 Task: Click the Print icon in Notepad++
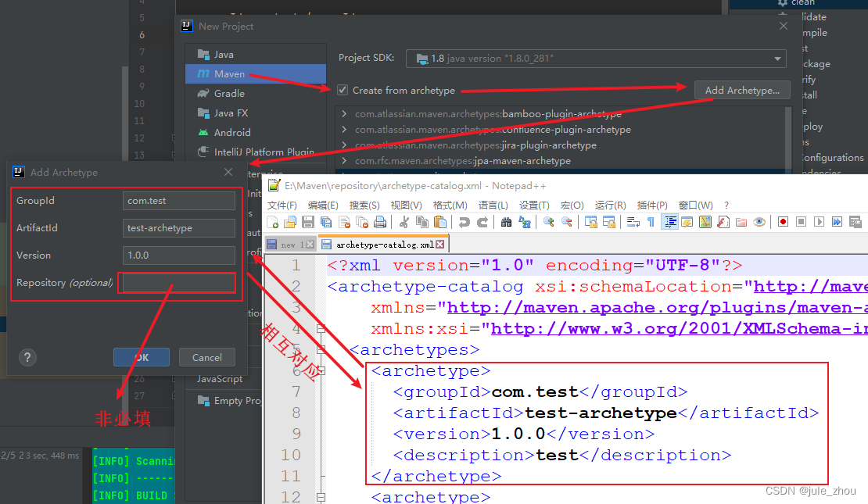click(380, 223)
